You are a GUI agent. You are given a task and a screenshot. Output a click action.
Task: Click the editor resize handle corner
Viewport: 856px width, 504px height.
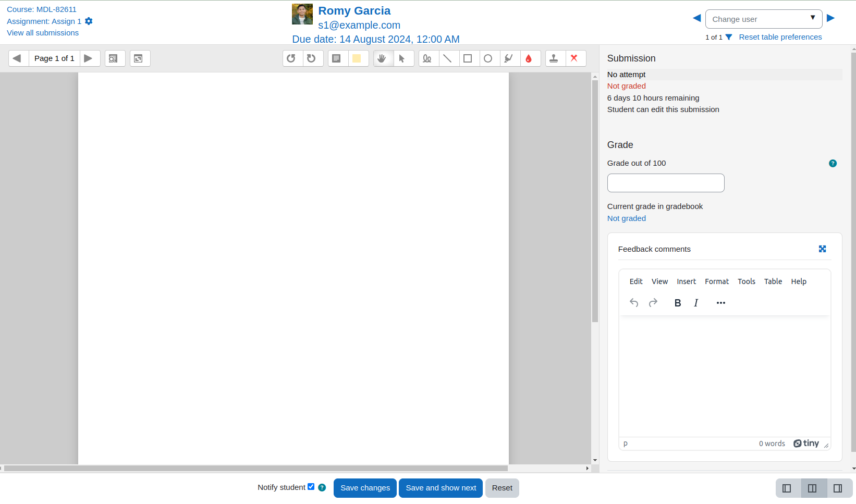pos(826,445)
